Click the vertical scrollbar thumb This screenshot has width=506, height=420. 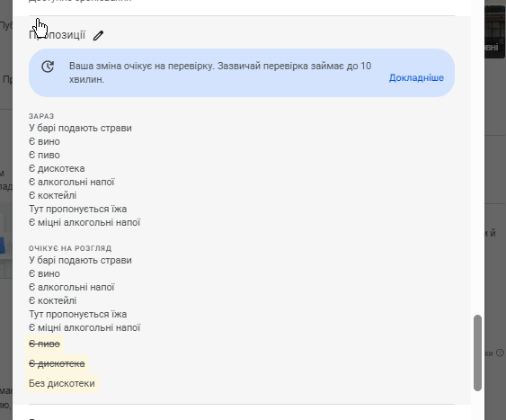tap(477, 353)
